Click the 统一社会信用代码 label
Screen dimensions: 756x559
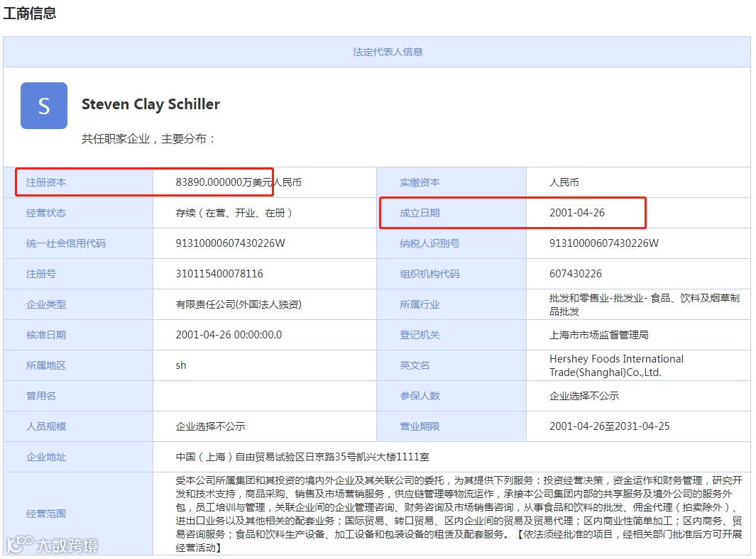click(x=66, y=243)
